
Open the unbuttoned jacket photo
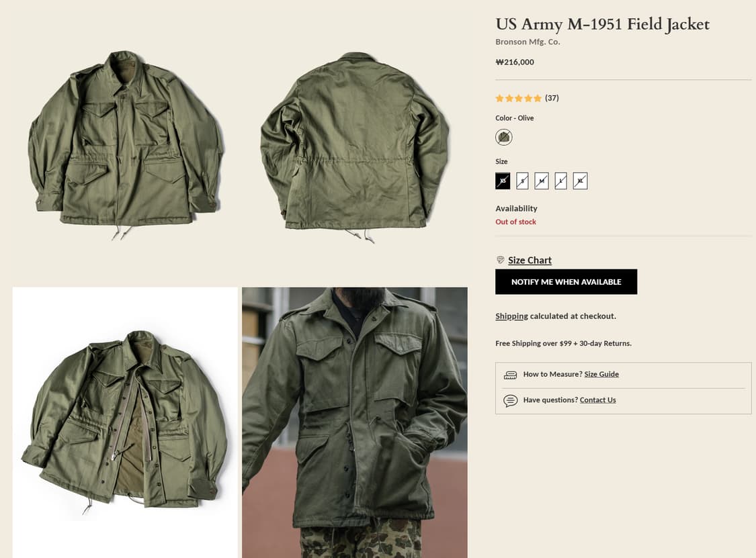[126, 422]
